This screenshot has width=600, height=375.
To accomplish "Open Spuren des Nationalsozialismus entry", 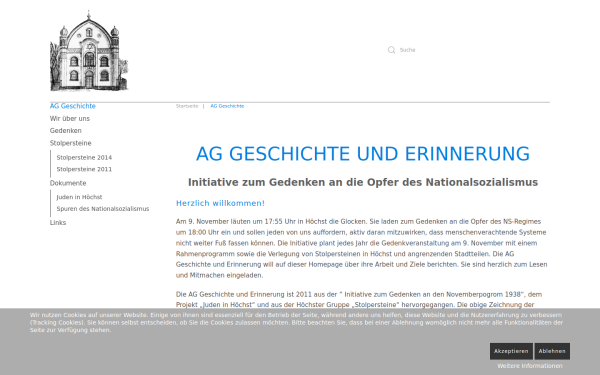I will tap(103, 209).
